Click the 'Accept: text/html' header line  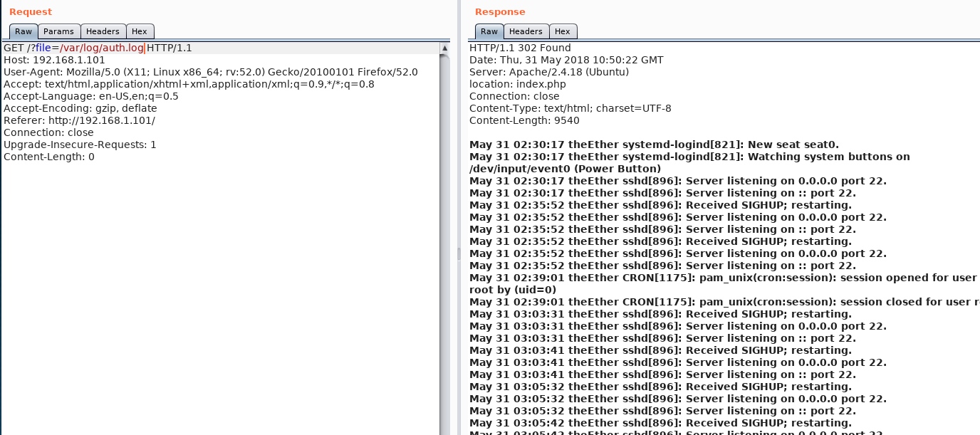pos(189,85)
